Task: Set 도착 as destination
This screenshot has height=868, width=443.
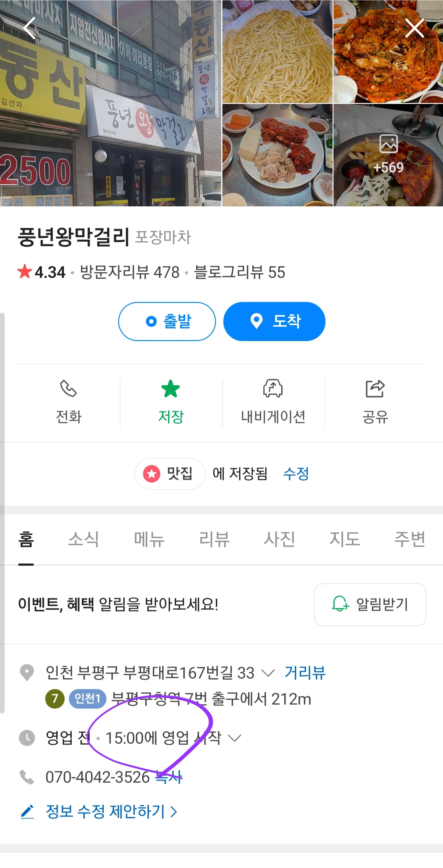Action: tap(274, 321)
